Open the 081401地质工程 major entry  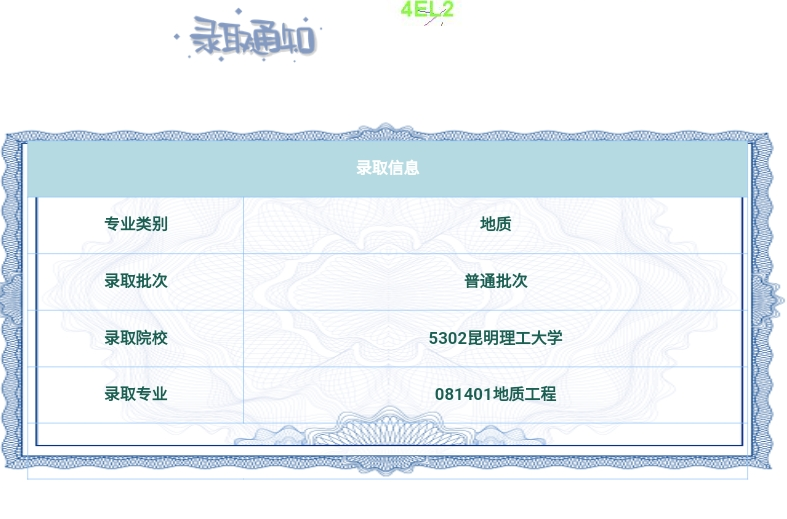click(x=495, y=394)
